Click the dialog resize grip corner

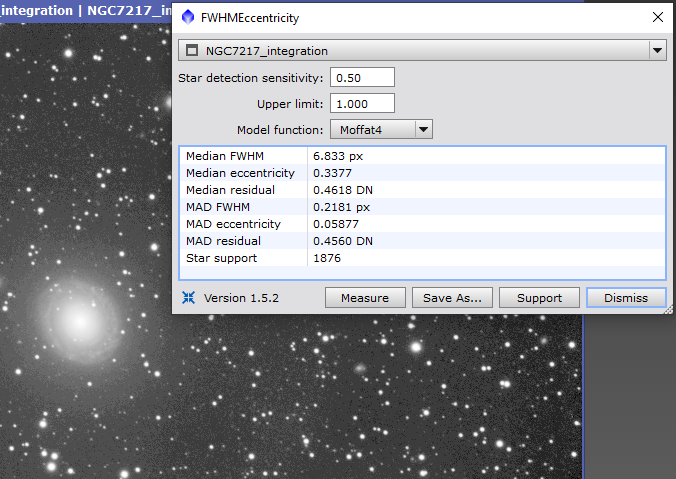pyautogui.click(x=668, y=310)
